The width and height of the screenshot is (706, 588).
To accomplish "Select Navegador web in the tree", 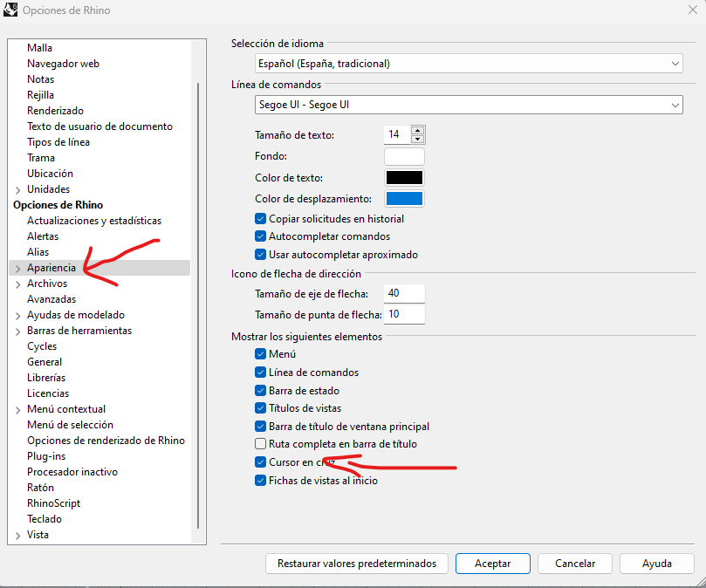I will point(63,64).
